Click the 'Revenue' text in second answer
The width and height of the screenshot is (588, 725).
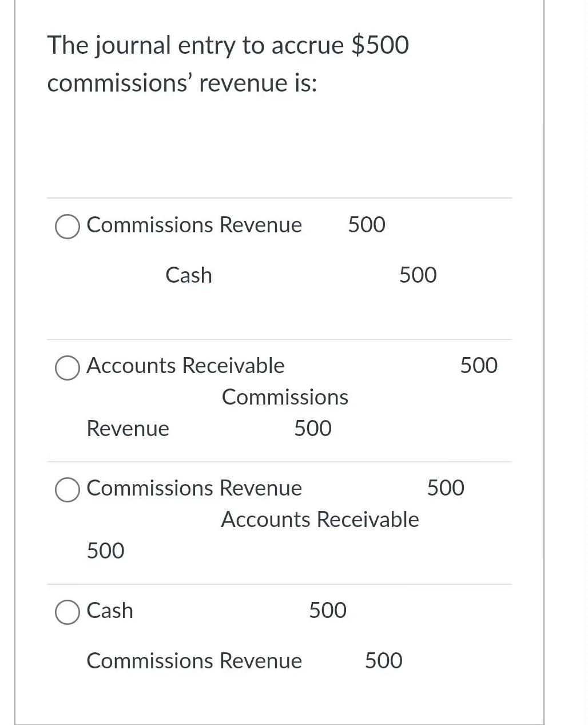click(x=128, y=429)
